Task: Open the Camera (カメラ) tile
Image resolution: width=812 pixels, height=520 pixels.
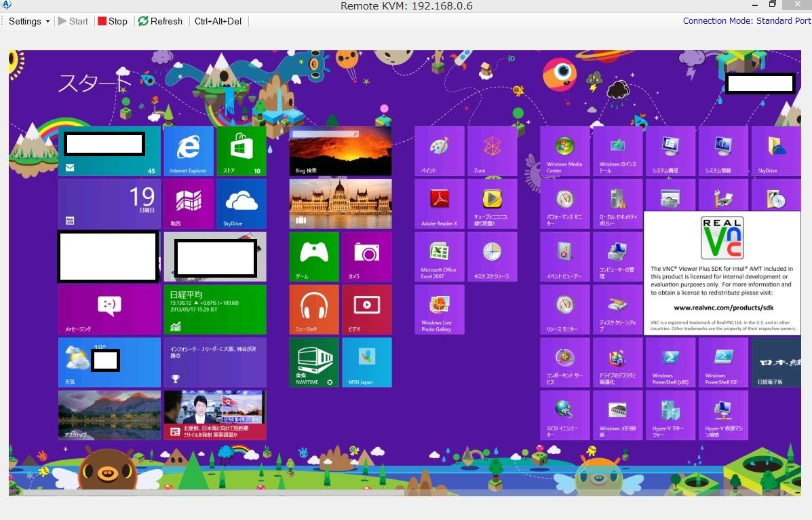Action: click(366, 257)
